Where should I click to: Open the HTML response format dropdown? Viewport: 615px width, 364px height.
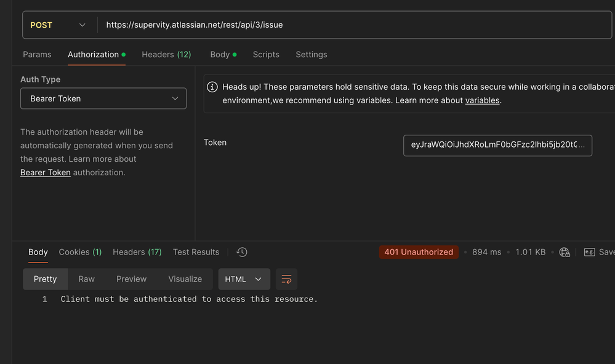(244, 279)
